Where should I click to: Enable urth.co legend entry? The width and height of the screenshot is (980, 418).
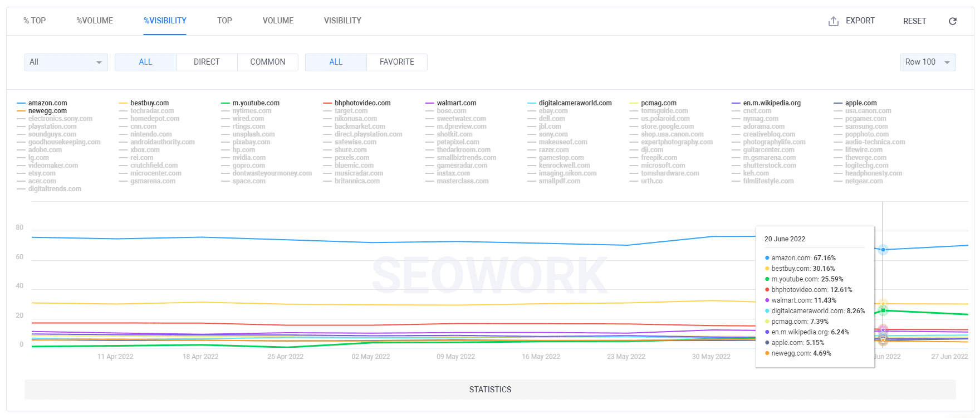646,181
